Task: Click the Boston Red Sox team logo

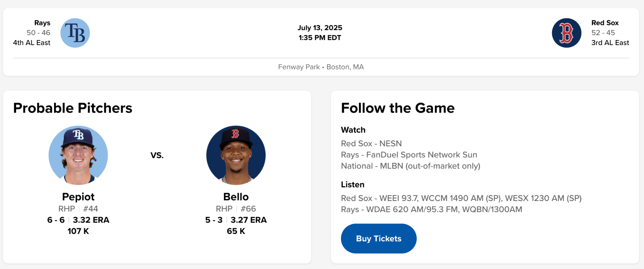Action: [x=566, y=33]
